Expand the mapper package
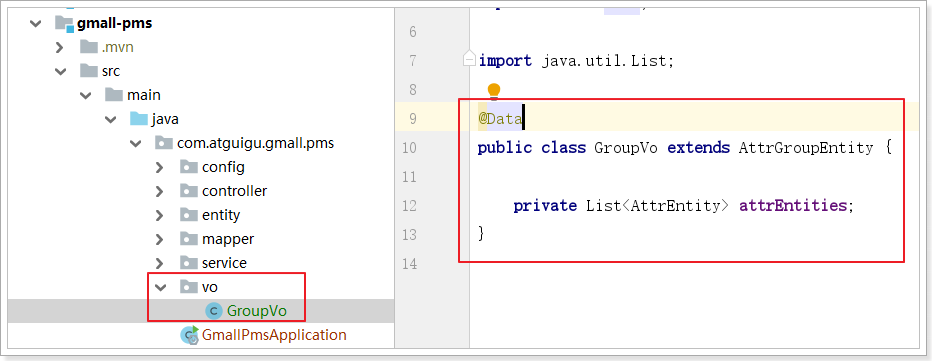The image size is (932, 361). 159,239
